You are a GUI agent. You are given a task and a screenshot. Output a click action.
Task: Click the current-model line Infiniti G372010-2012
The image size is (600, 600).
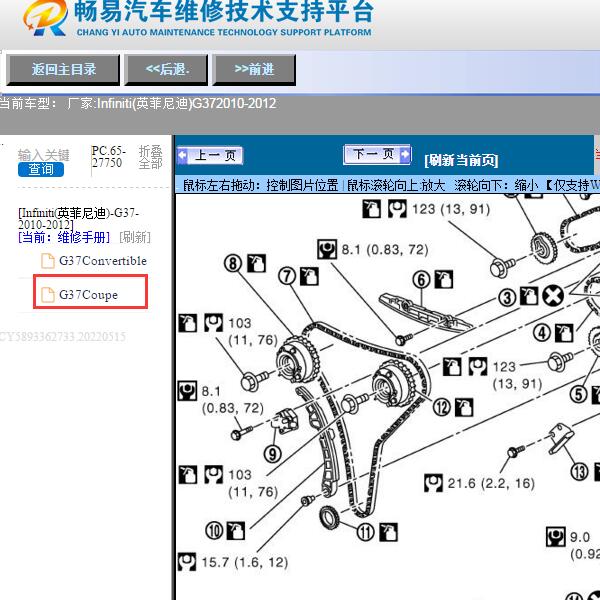coord(138,104)
